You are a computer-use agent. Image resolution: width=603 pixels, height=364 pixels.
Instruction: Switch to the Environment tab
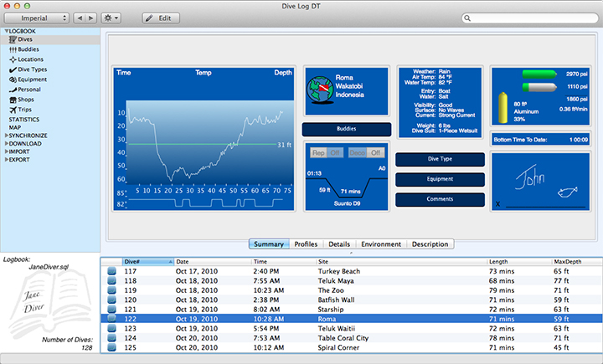[381, 244]
